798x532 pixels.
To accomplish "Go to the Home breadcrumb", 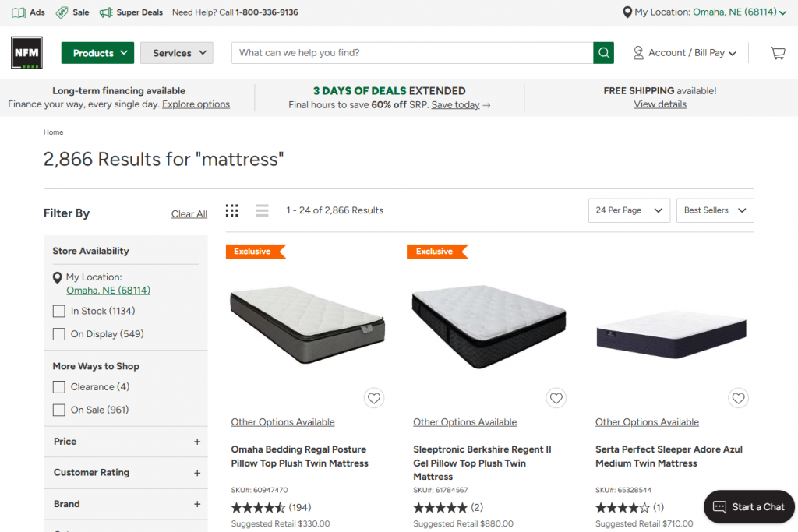I will [54, 132].
